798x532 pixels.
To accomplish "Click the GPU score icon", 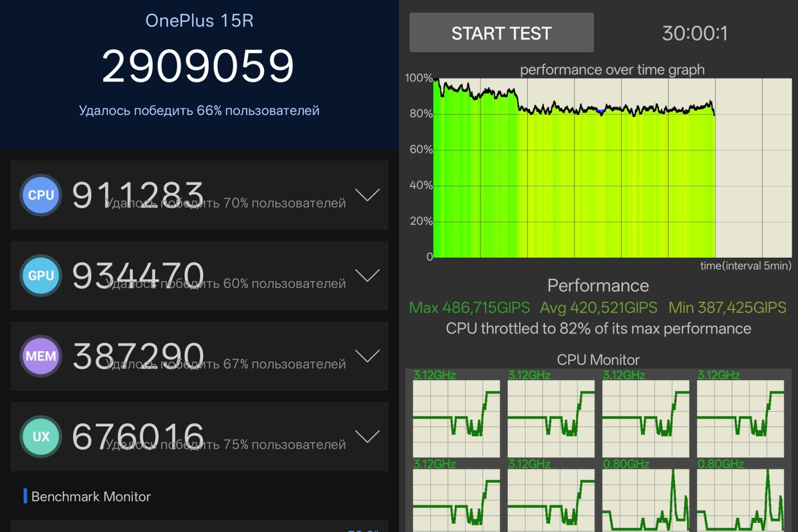I will tap(41, 275).
